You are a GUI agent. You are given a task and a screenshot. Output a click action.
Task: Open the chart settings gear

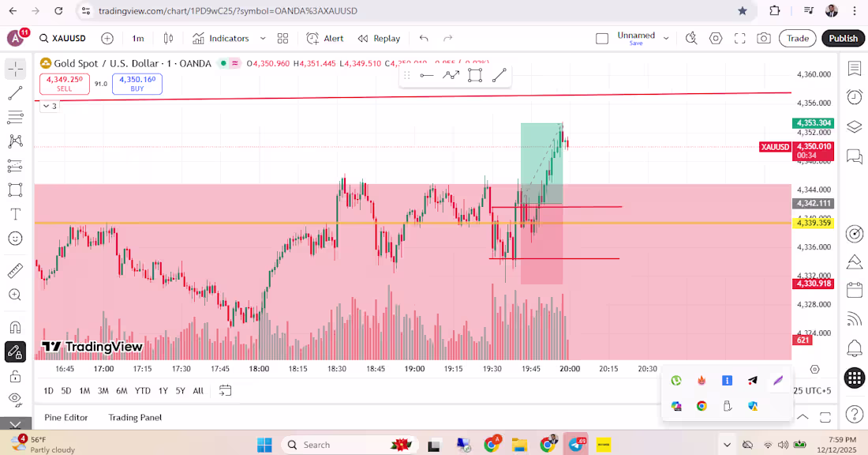tap(715, 38)
